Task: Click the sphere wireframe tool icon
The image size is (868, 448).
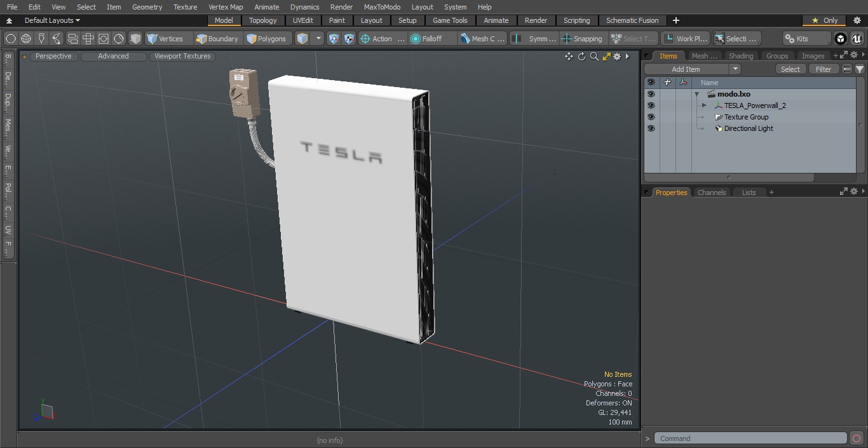Action: [26, 39]
